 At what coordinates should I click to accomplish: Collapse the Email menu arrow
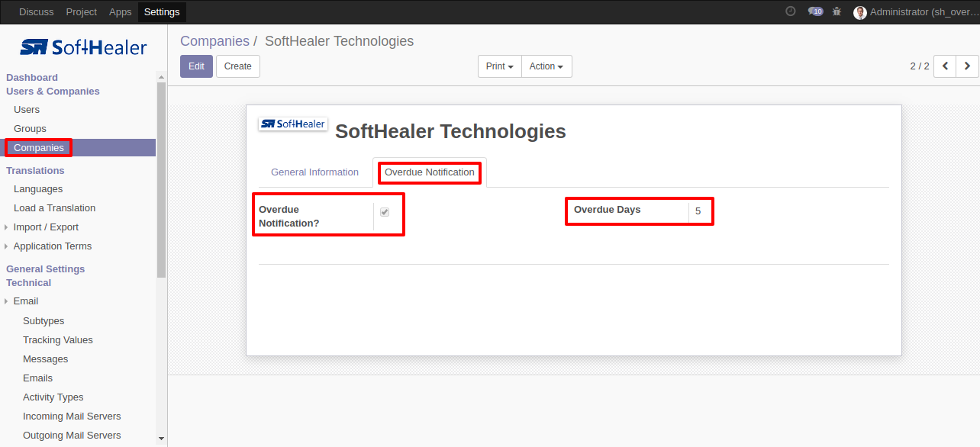(6, 301)
